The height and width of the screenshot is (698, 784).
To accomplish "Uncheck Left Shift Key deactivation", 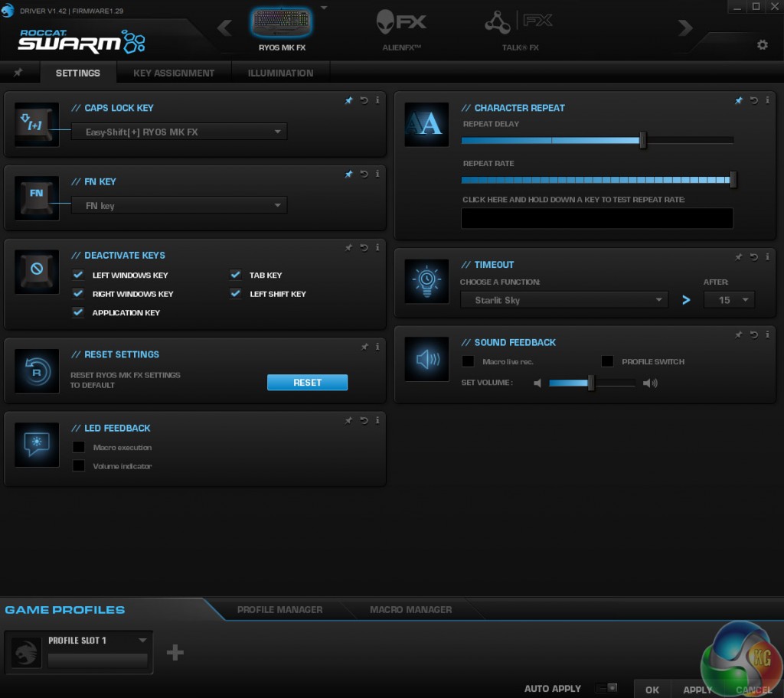I will [236, 293].
